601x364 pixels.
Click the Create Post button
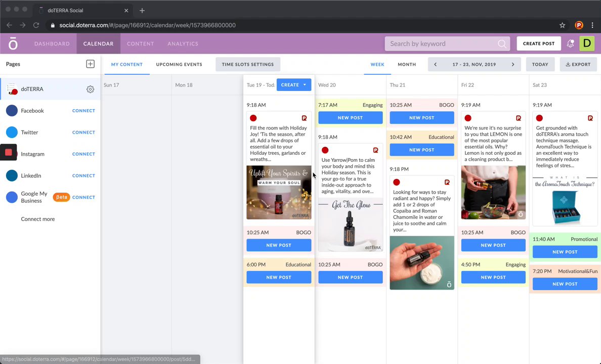pyautogui.click(x=539, y=43)
